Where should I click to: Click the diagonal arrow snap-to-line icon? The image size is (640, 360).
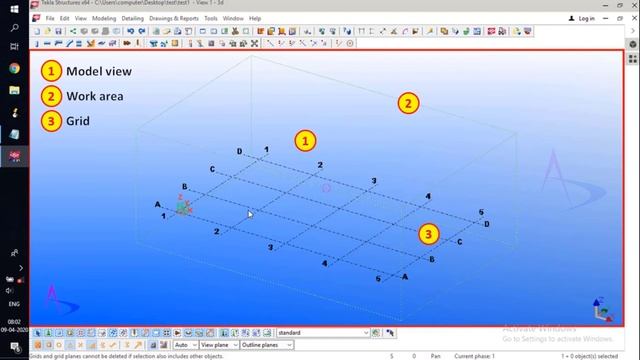(x=138, y=345)
